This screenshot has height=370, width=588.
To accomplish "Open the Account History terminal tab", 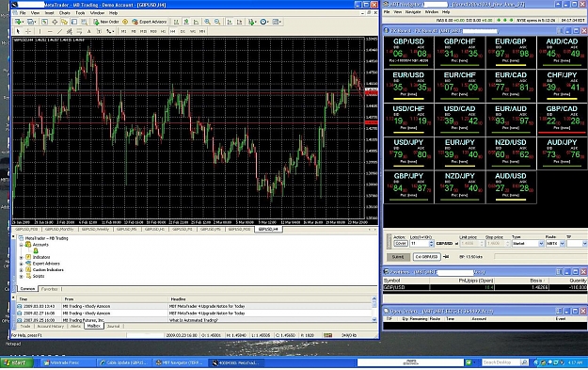I will (51, 326).
